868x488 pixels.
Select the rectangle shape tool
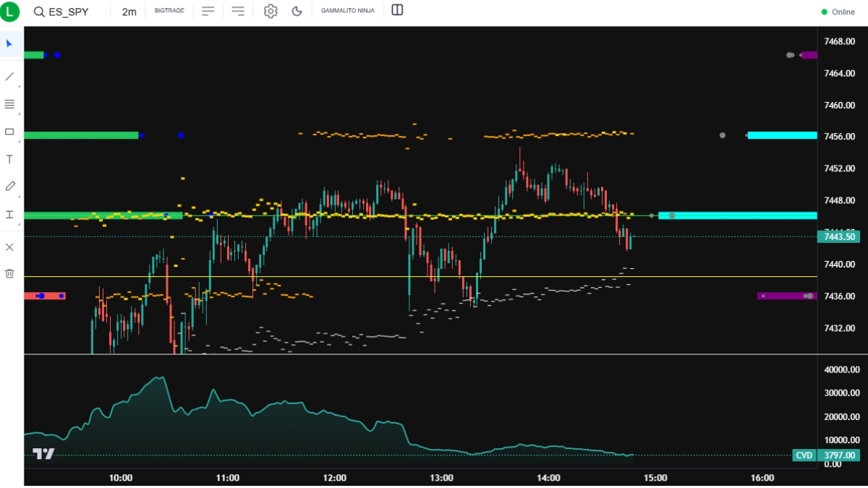click(x=9, y=132)
